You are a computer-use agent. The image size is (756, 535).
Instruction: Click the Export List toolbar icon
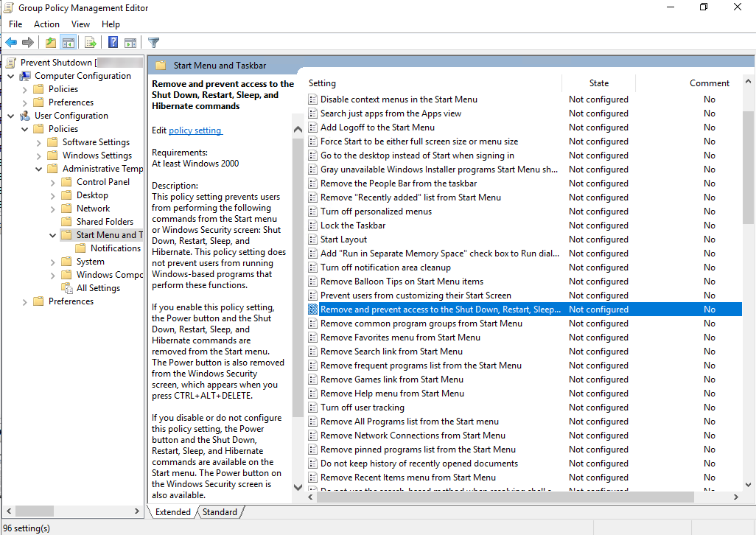[x=90, y=42]
